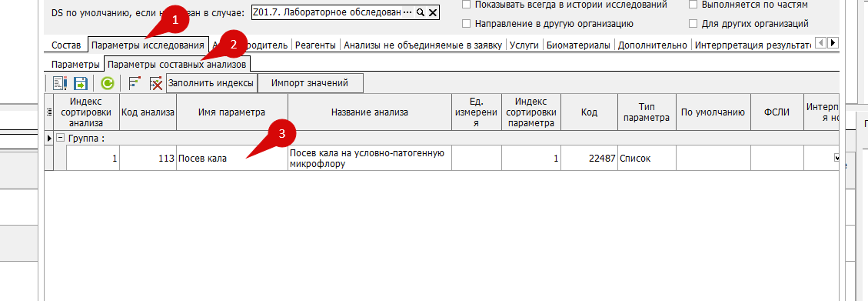Click cell 'Посев кала на условно-патогенную микрофлору'
The width and height of the screenshot is (868, 301).
tap(369, 159)
